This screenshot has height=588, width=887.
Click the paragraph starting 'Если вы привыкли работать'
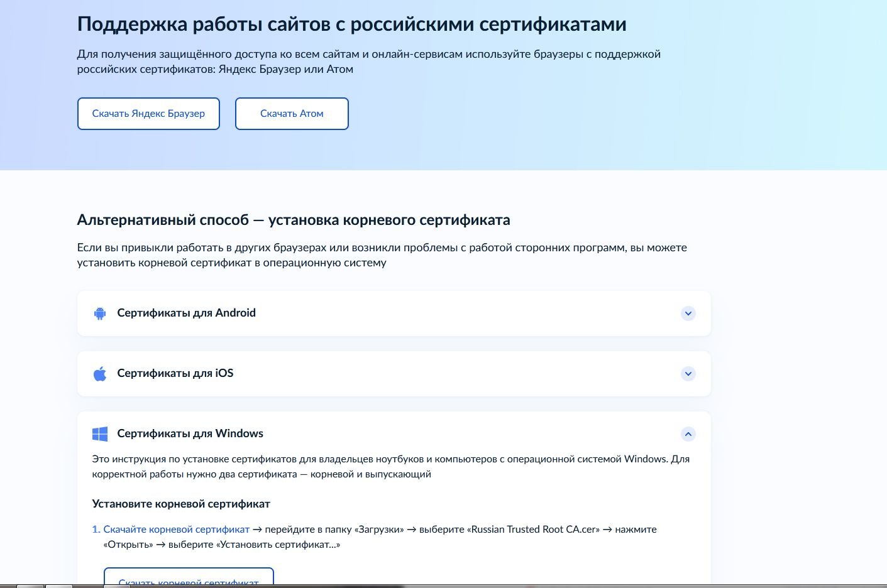click(382, 255)
